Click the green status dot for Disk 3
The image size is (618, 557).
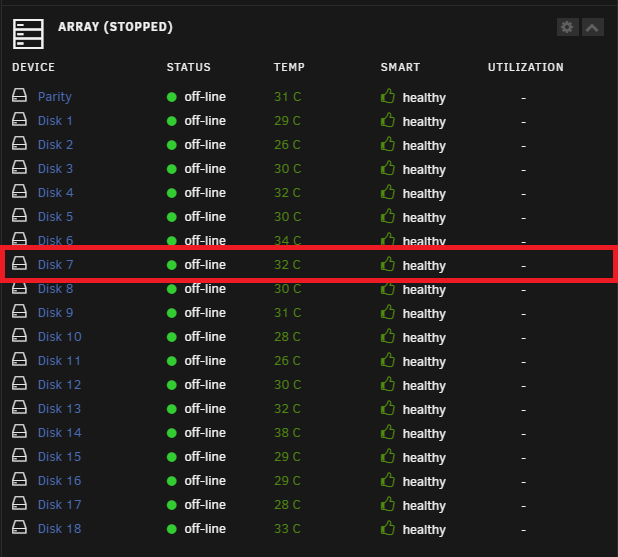click(x=172, y=169)
